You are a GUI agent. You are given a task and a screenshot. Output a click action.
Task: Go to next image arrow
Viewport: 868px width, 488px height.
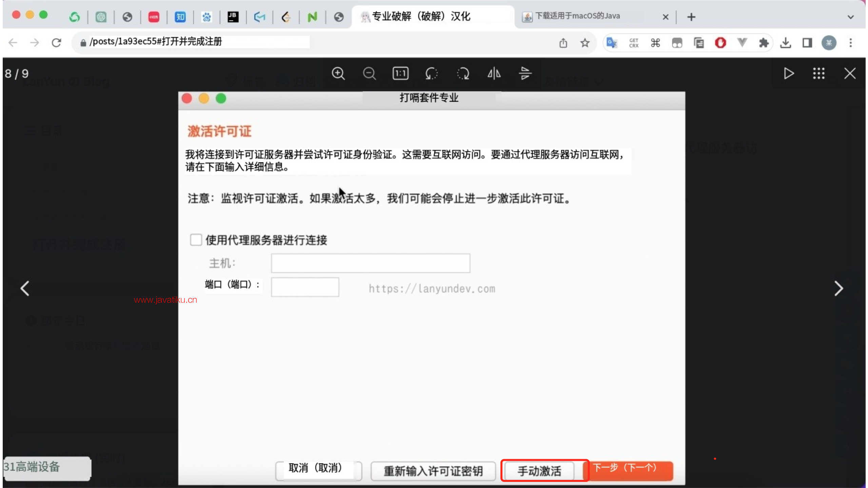click(839, 288)
